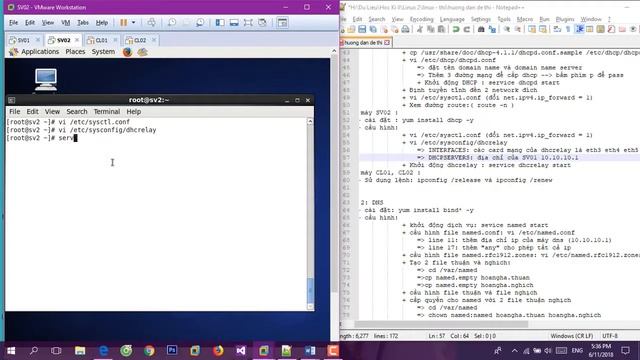The width and height of the screenshot is (640, 360).
Task: Click Notepad++ Cut icon
Action: [420, 29]
